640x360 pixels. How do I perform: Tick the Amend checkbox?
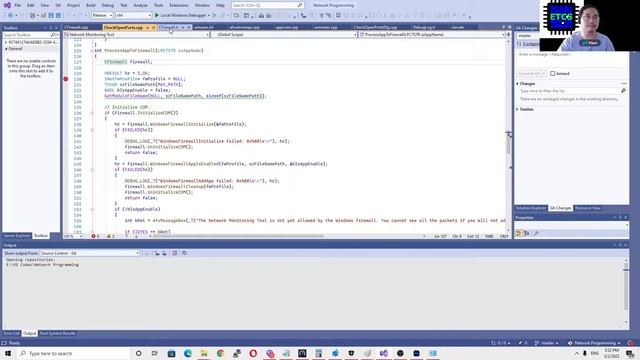(553, 73)
